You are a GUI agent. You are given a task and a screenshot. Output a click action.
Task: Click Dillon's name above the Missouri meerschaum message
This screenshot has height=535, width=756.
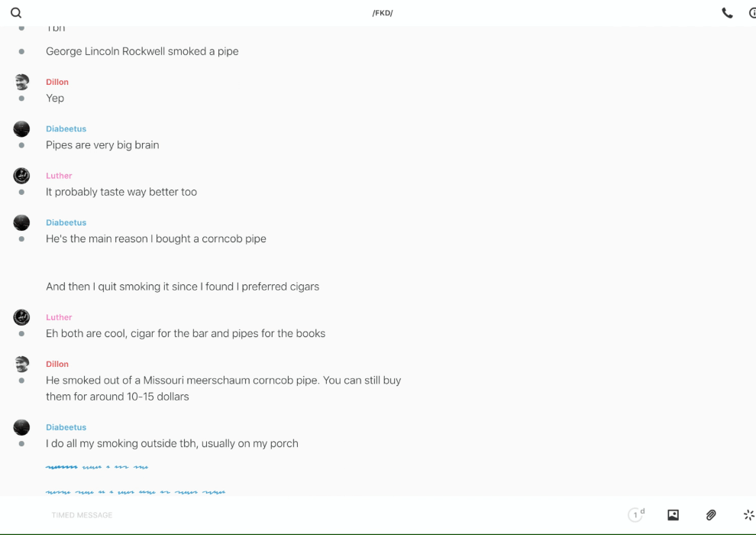click(57, 364)
